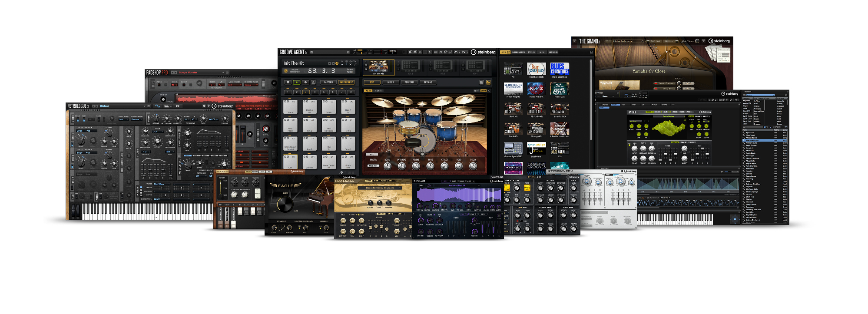
Task: Click the Steinberg logo in Groove Agent
Action: pos(483,52)
